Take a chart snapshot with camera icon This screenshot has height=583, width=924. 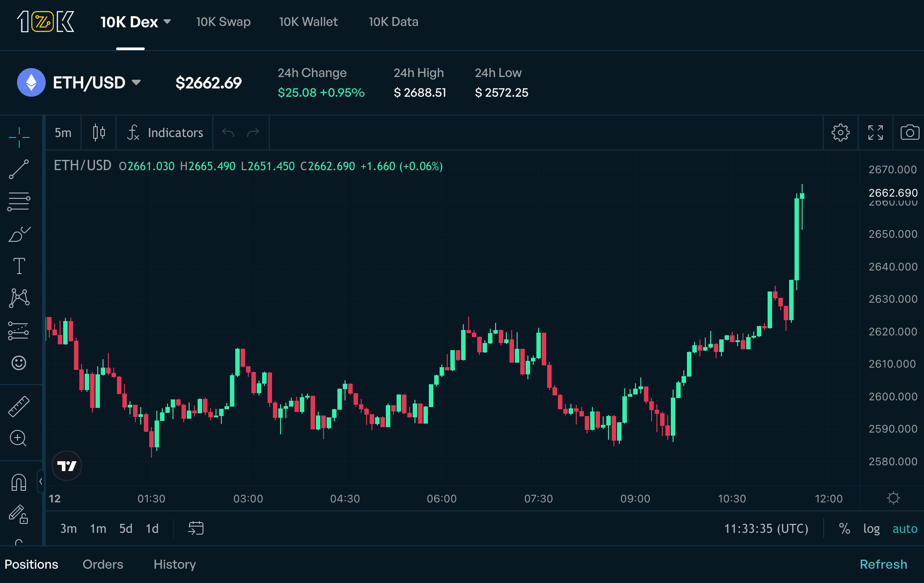pos(909,133)
